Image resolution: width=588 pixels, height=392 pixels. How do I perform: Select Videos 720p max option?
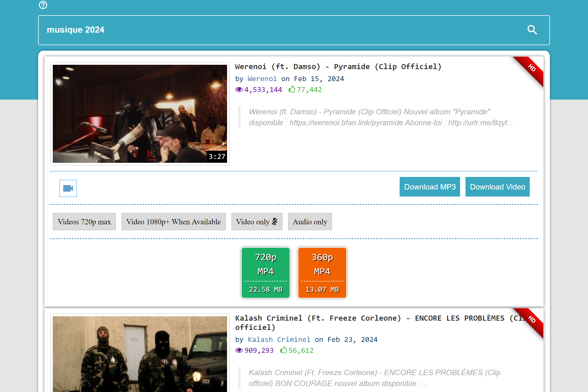[84, 221]
